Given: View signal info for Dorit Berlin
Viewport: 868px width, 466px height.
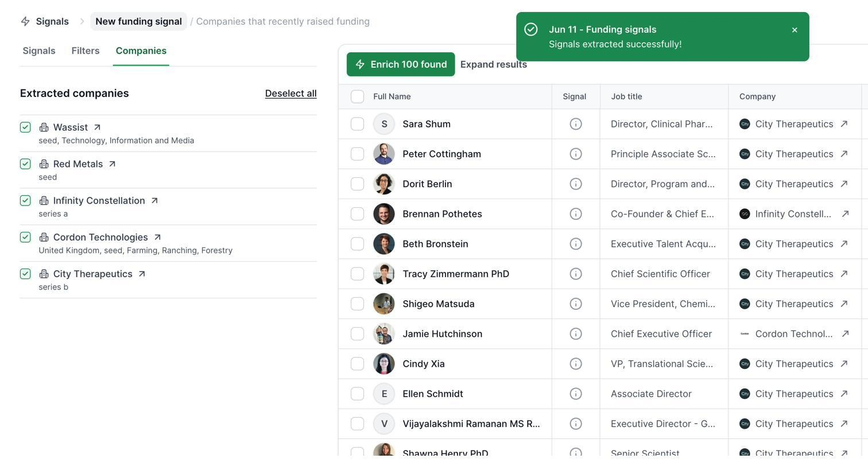Looking at the screenshot, I should [x=575, y=184].
